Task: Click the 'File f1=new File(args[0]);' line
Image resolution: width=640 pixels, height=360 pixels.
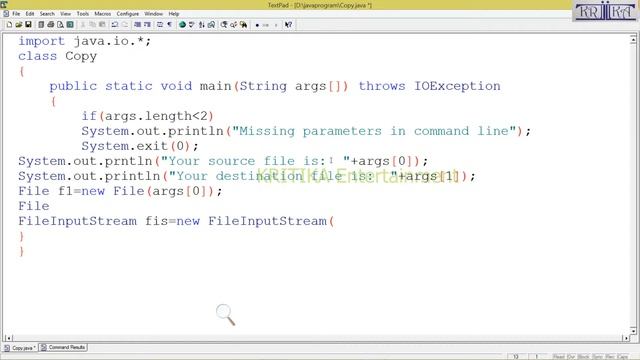Action: pyautogui.click(x=120, y=191)
